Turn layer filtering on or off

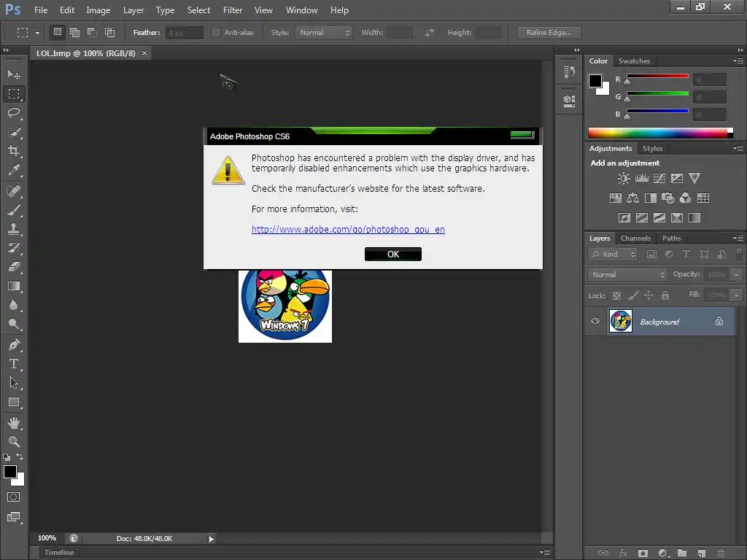739,254
